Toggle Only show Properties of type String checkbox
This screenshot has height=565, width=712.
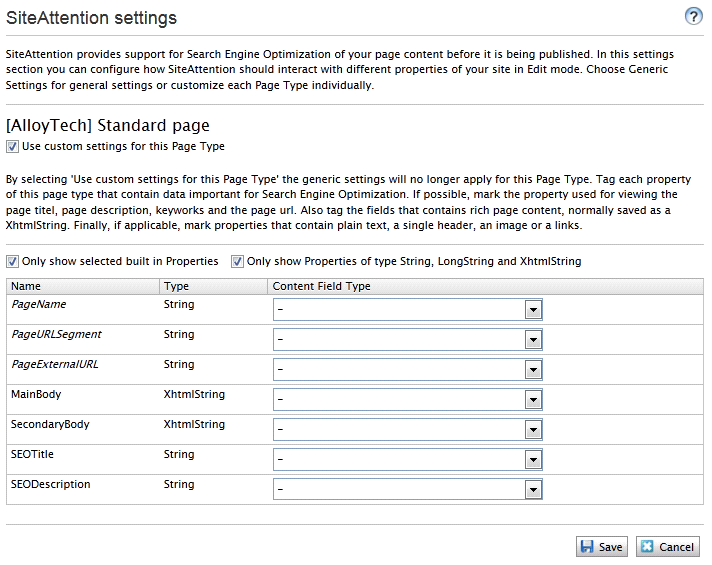coord(237,261)
